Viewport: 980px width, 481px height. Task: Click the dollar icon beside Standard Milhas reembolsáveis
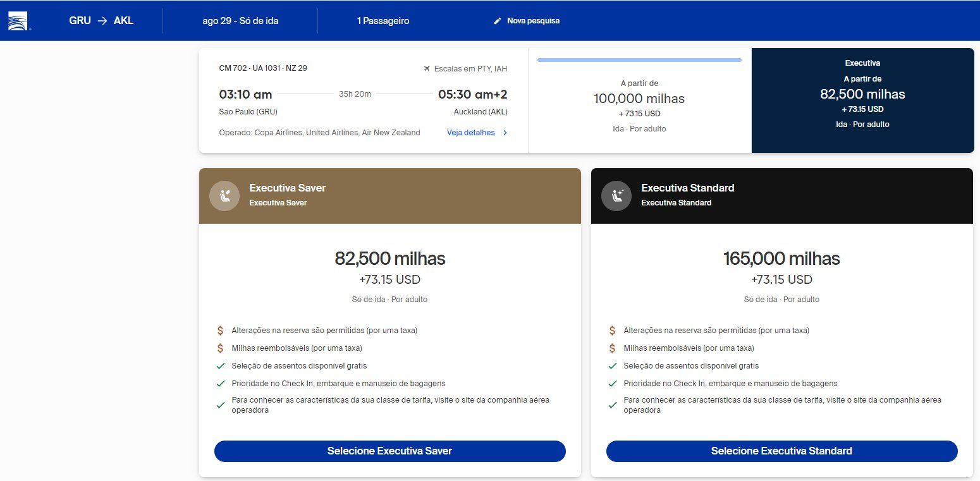613,348
